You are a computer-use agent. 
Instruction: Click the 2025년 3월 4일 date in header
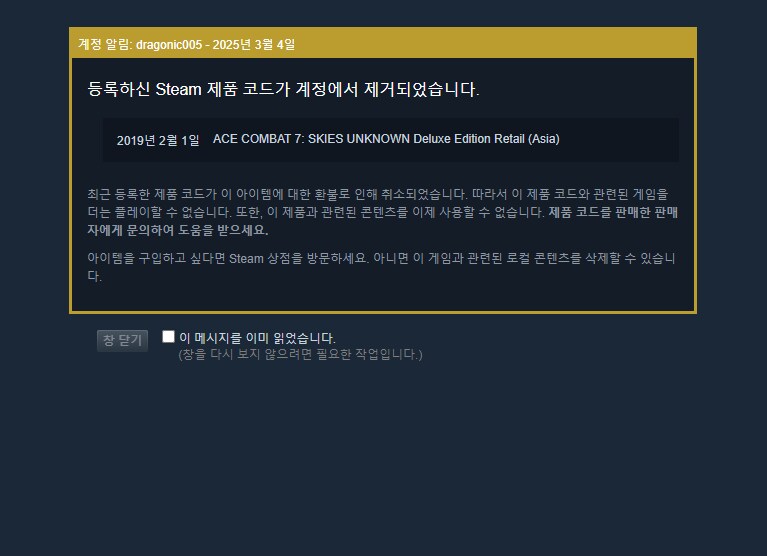coord(254,44)
